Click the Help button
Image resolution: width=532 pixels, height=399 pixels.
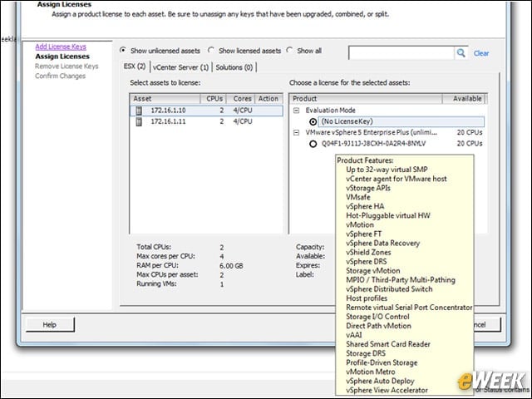point(50,325)
